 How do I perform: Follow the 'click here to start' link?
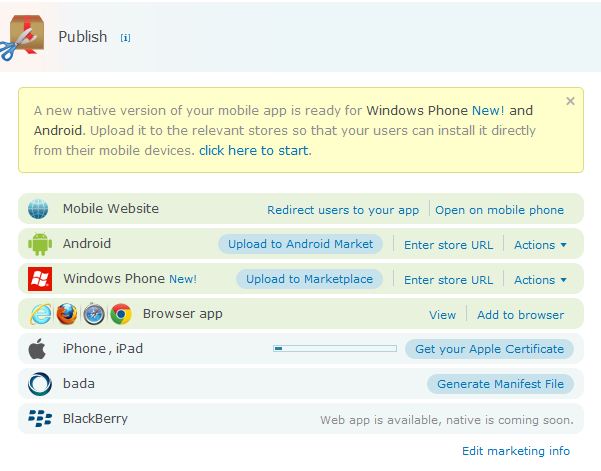[254, 151]
